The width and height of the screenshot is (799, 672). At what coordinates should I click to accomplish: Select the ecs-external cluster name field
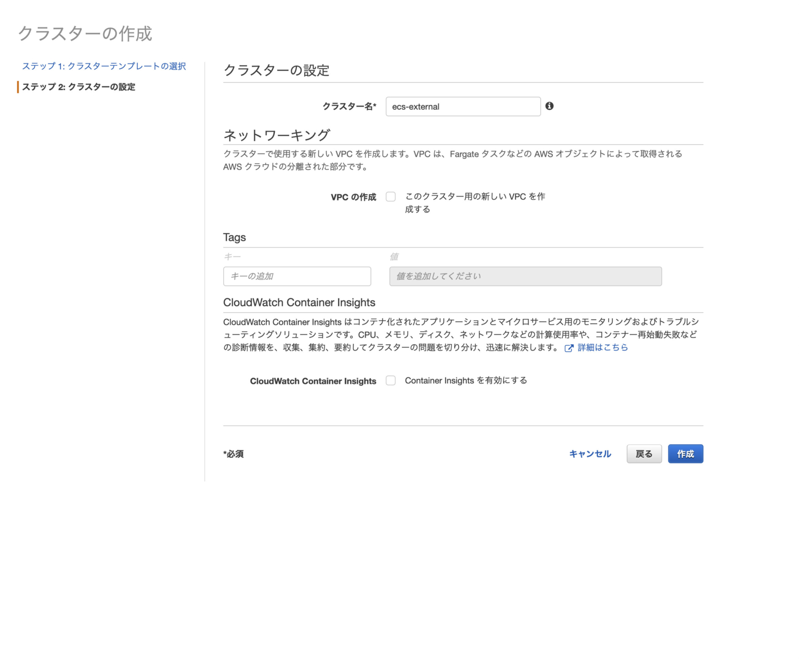click(462, 106)
